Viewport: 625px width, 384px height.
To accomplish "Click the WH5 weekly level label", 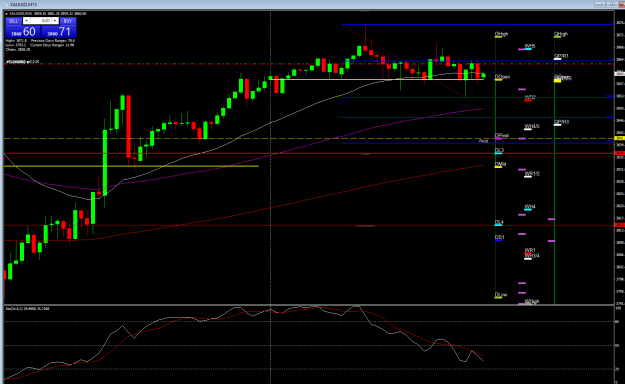I will [x=530, y=46].
